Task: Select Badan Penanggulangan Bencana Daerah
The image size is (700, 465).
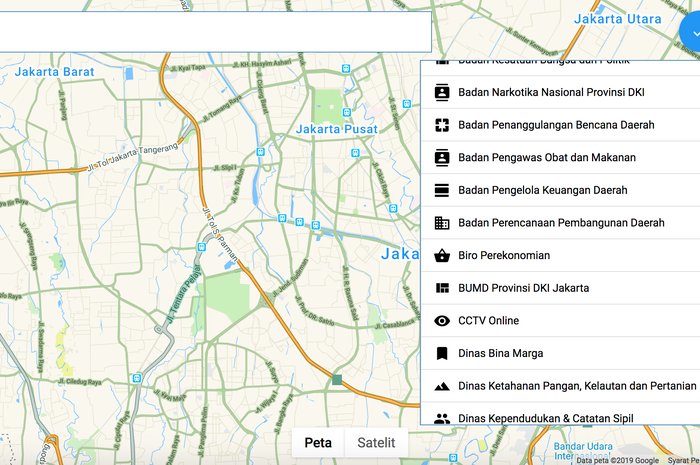Action: pos(560,125)
